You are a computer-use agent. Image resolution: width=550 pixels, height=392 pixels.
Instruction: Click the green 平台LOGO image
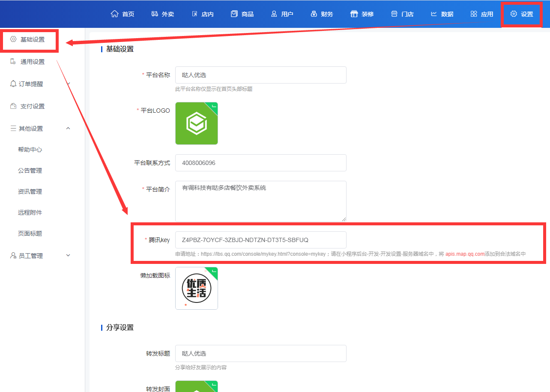(197, 123)
